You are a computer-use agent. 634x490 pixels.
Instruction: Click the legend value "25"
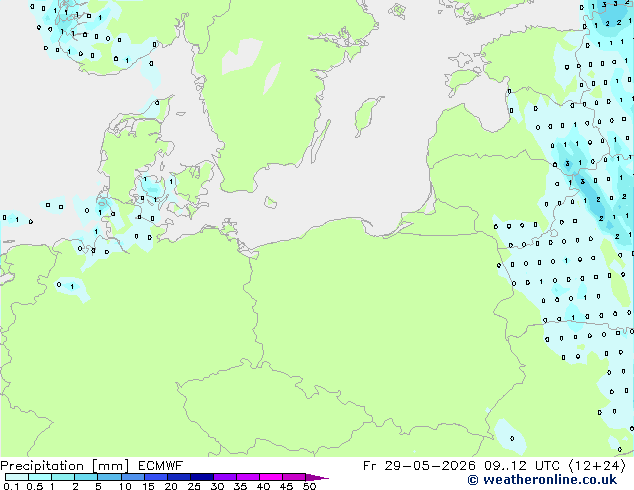click(x=194, y=486)
